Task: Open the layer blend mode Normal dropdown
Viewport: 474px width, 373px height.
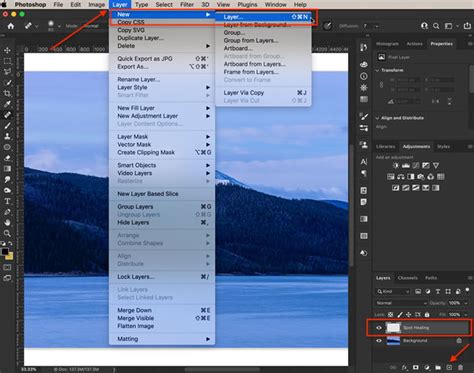Action: [x=401, y=303]
